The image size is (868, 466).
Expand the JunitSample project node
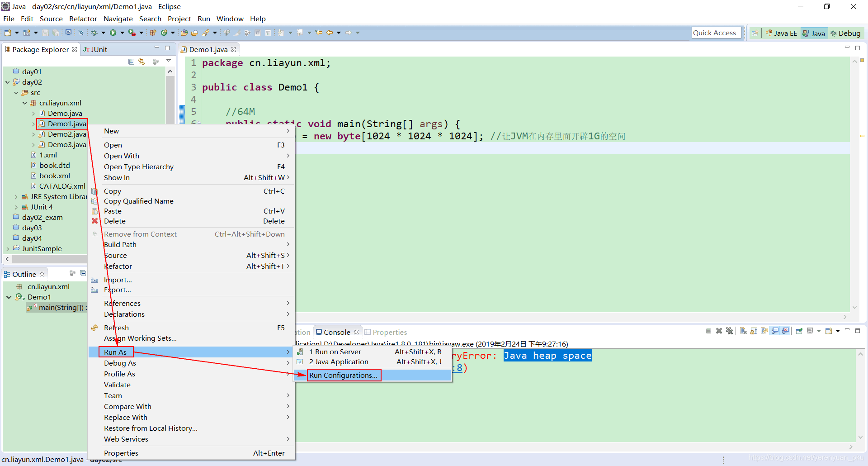[8, 249]
